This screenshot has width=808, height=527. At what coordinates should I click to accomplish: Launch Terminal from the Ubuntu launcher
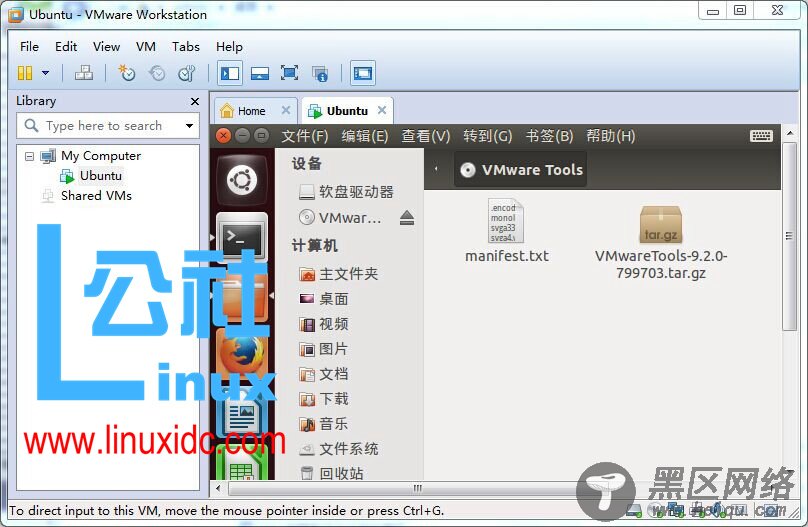[242, 236]
